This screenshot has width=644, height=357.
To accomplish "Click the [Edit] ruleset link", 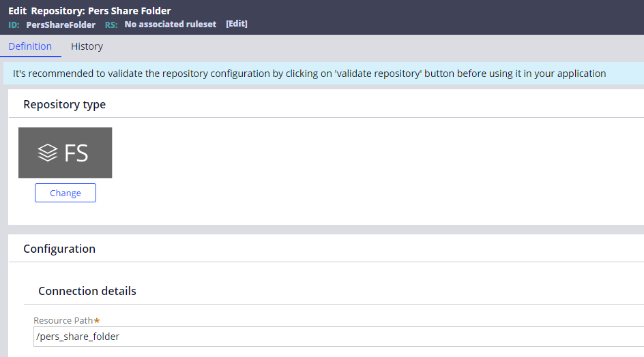I will (237, 24).
